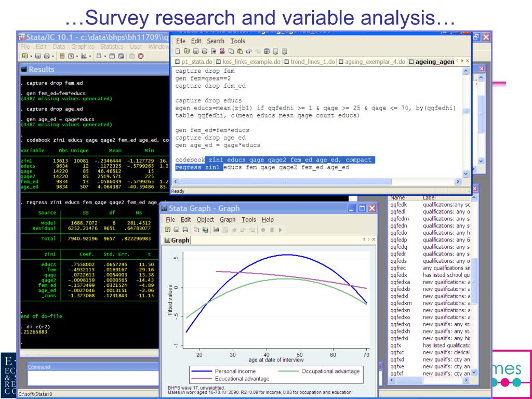
Task: Switch to the kos_links_example.do tab
Action: point(248,62)
